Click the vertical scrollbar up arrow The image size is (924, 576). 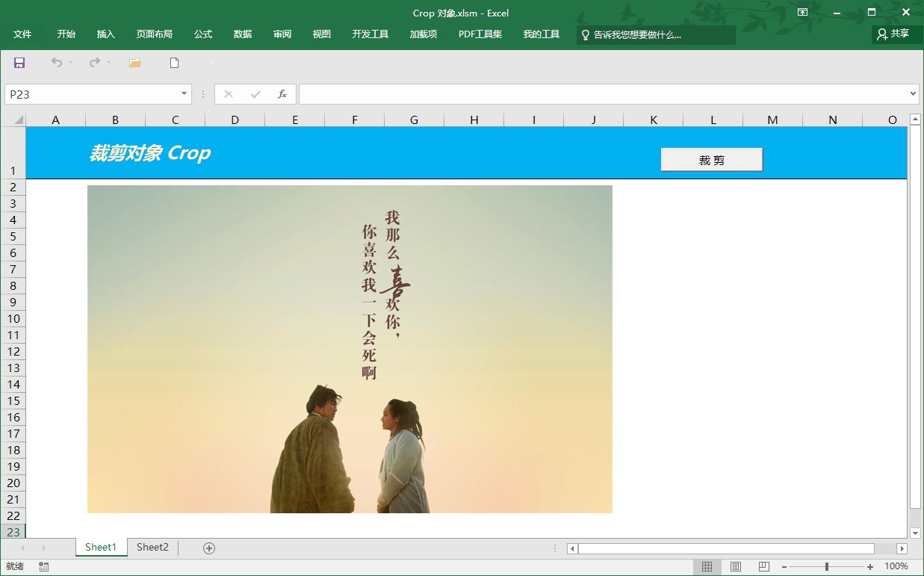[x=916, y=120]
